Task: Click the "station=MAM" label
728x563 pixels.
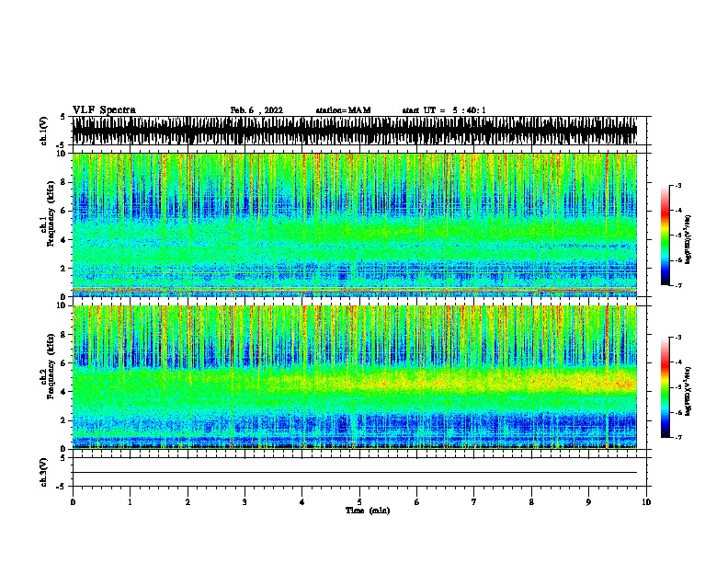Action: coord(343,110)
